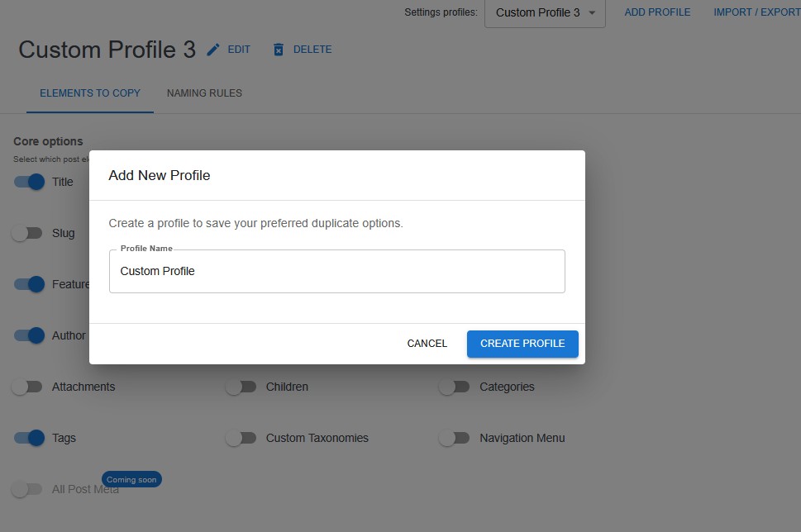Click CANCEL to dismiss the dialog
Viewport: 801px width, 532px height.
(427, 343)
